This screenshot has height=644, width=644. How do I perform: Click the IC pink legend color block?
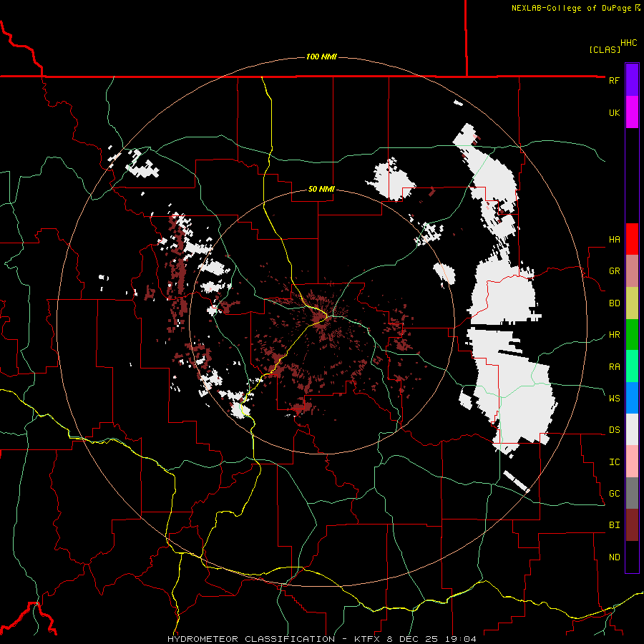[632, 462]
